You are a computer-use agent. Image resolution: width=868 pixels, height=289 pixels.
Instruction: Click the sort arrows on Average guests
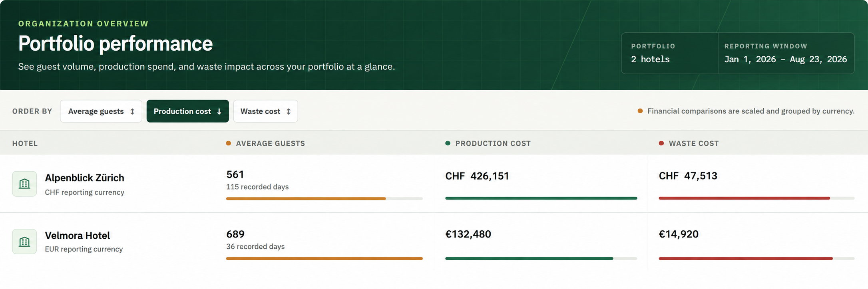coord(132,111)
